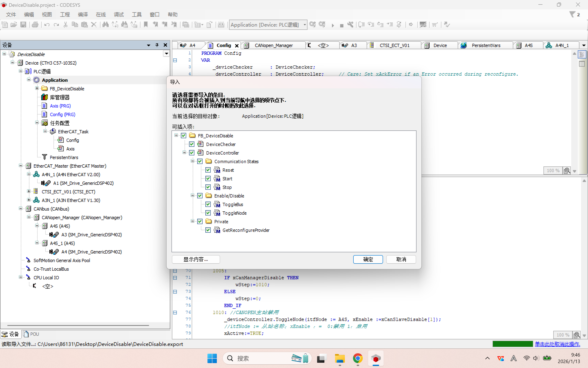
Task: Uncheck the GetReconfigureProvider checkbox
Action: click(208, 230)
